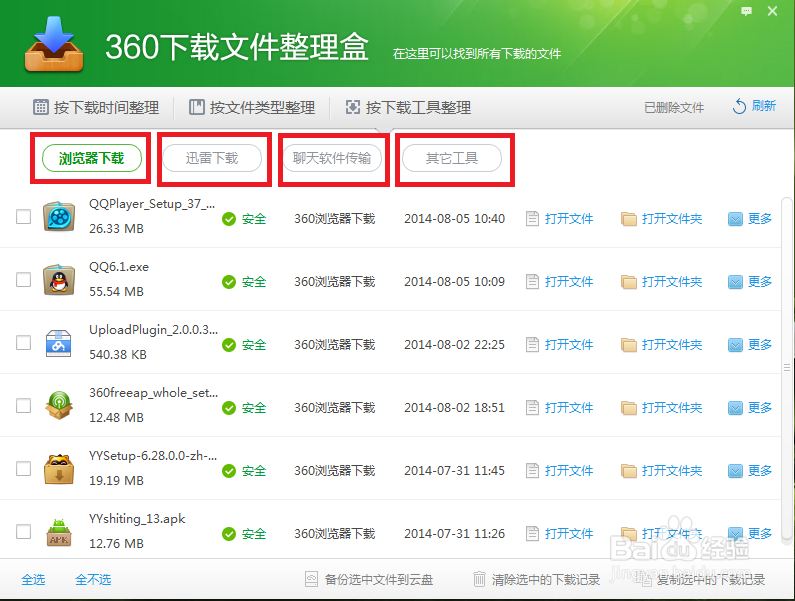795x601 pixels.
Task: Select the 按下载工具整理 tab
Action: pos(408,108)
